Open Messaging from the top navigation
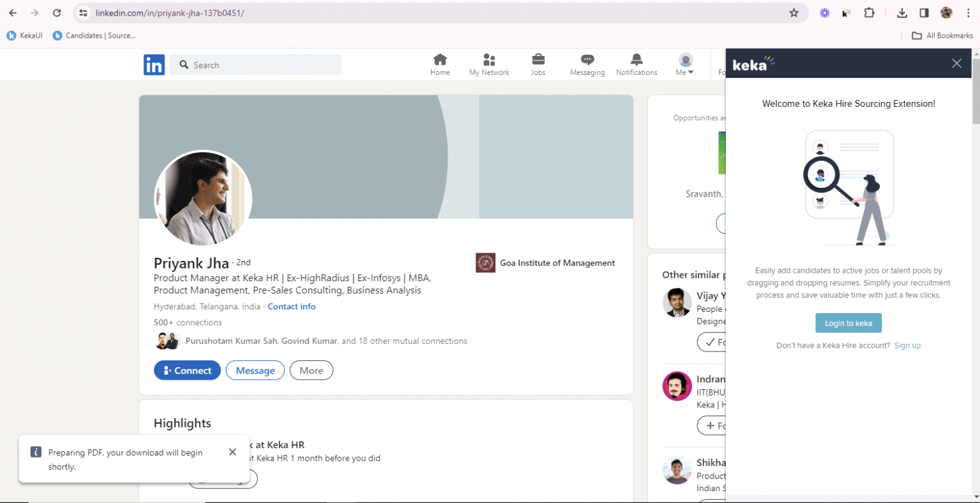This screenshot has width=980, height=503. click(x=587, y=65)
